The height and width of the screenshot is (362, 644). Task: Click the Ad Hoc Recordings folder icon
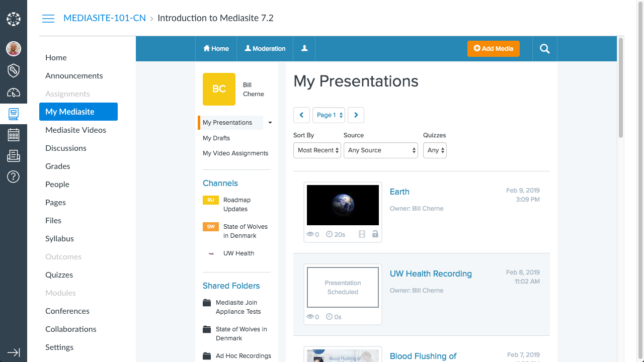click(207, 356)
